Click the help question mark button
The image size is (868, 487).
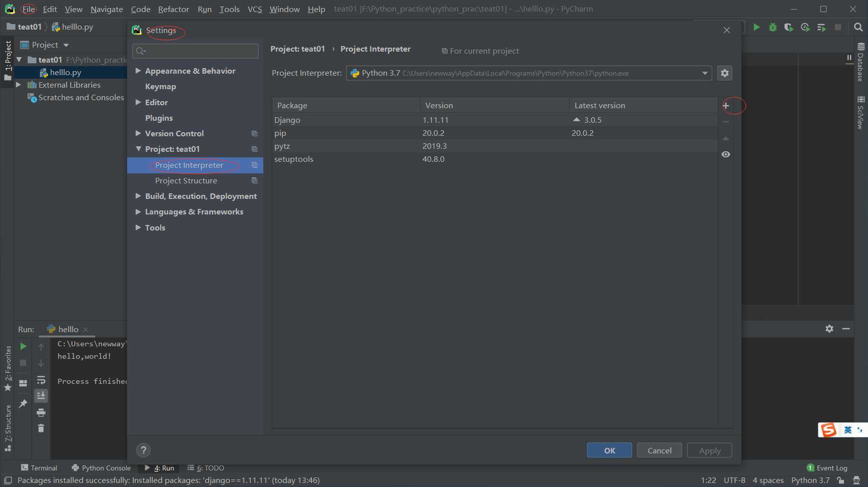(x=143, y=450)
